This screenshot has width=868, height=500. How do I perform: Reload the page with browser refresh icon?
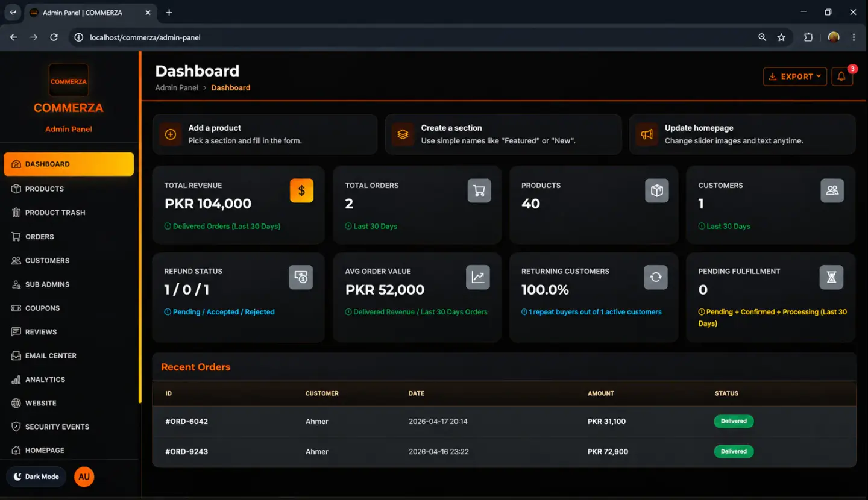click(x=54, y=37)
